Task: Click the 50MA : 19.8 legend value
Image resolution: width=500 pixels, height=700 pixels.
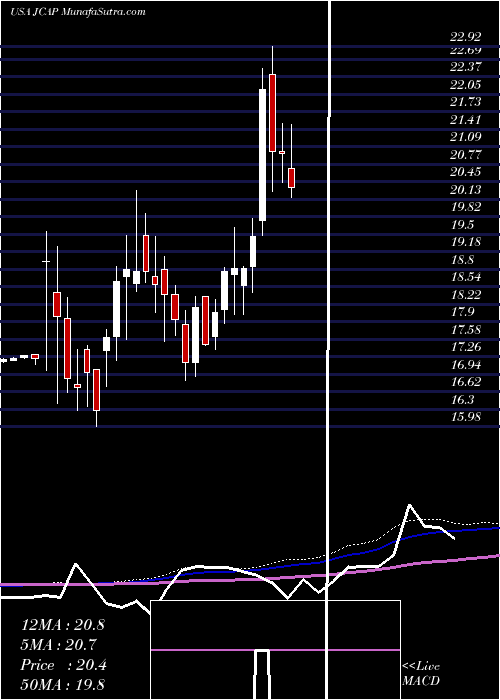Action: point(62,685)
